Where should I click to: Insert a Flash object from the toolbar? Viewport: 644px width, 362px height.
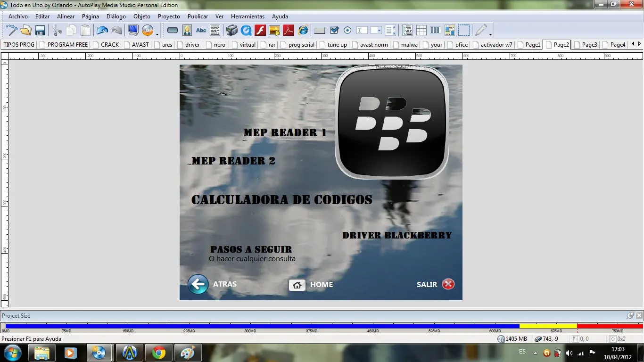(x=260, y=31)
